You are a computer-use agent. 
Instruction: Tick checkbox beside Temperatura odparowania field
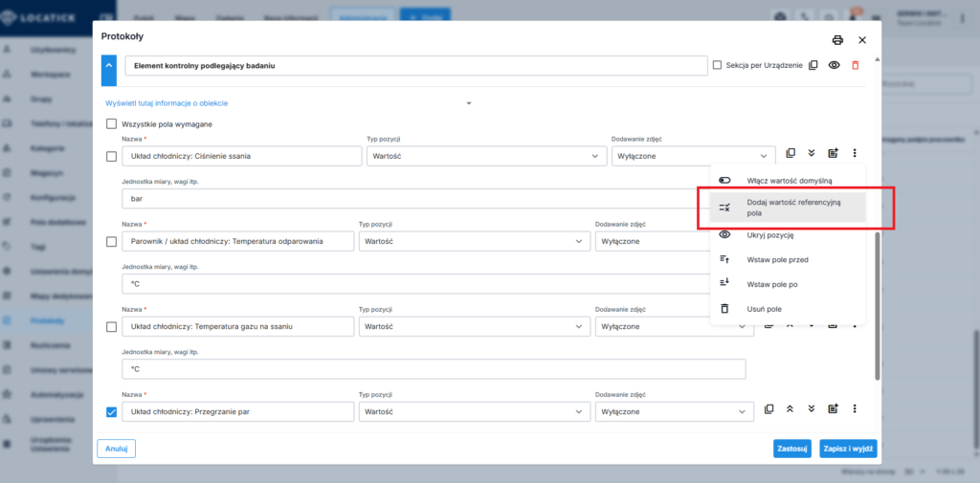click(x=111, y=241)
